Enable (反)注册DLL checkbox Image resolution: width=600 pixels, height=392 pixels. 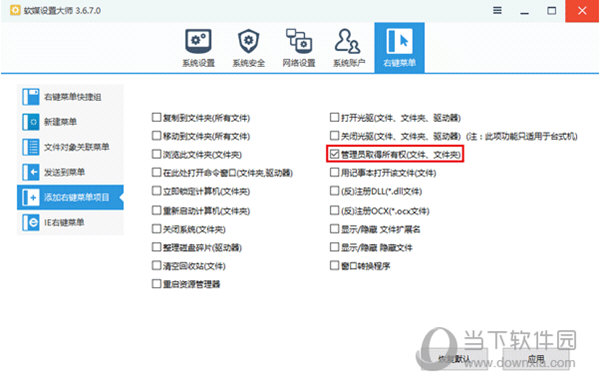point(334,191)
